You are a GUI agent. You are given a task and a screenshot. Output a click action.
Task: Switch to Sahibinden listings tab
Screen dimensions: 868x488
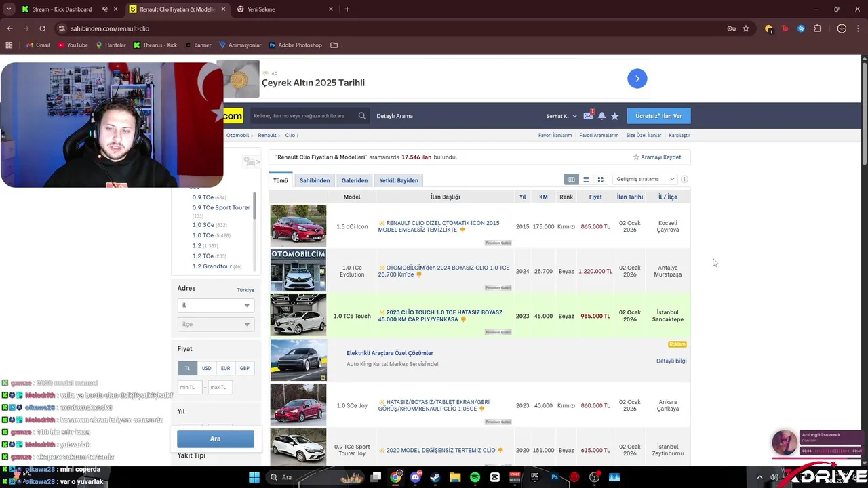pyautogui.click(x=315, y=180)
